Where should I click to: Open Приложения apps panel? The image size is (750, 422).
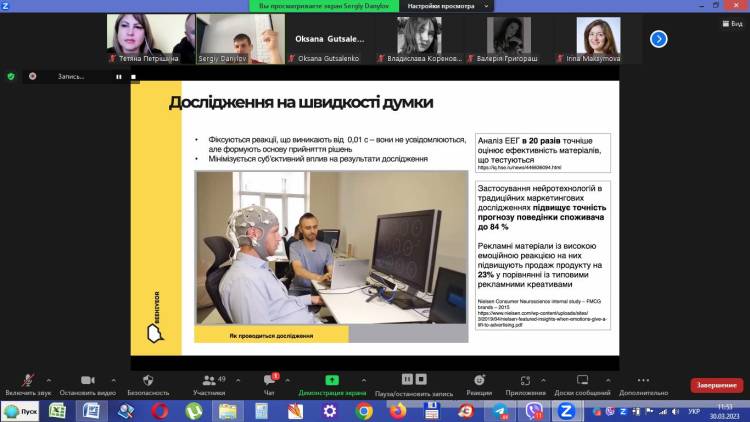click(x=526, y=382)
